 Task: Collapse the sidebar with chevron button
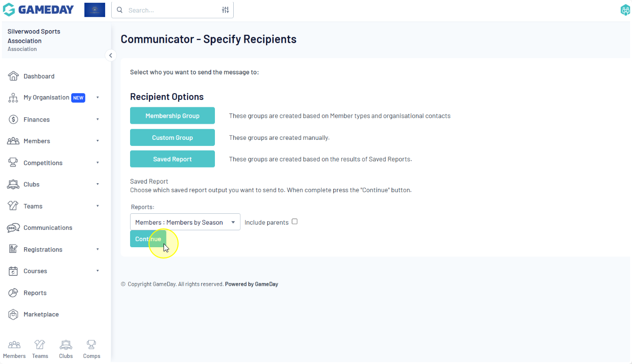click(110, 56)
